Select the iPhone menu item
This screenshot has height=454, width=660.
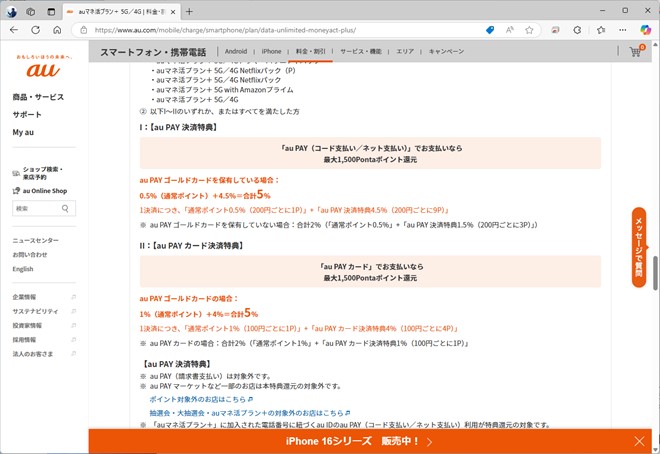[271, 51]
